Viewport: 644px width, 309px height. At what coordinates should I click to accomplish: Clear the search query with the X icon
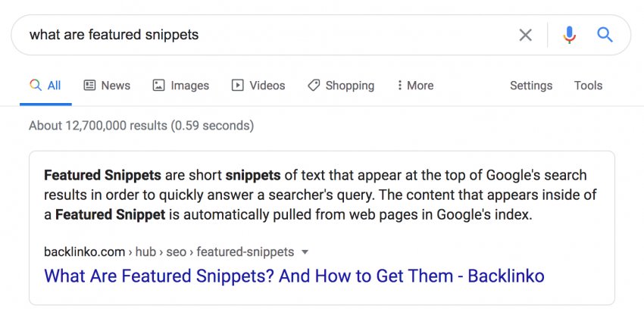click(x=525, y=35)
